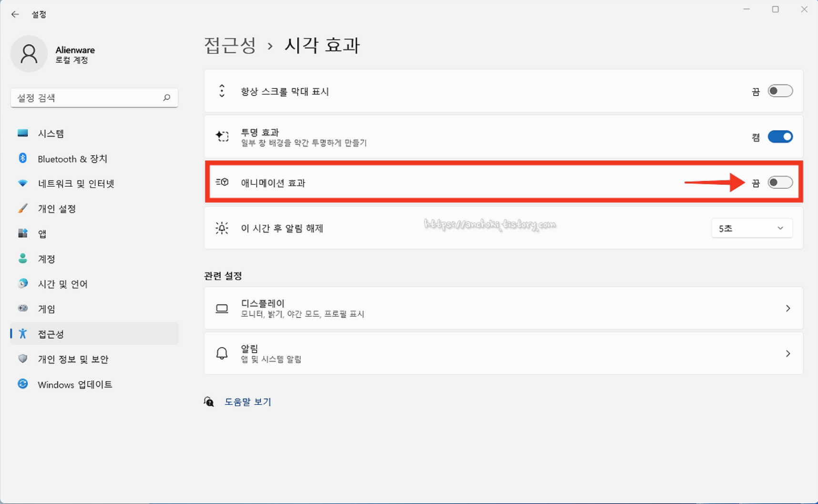Click the animation effects icon
This screenshot has height=504, width=818.
(222, 182)
